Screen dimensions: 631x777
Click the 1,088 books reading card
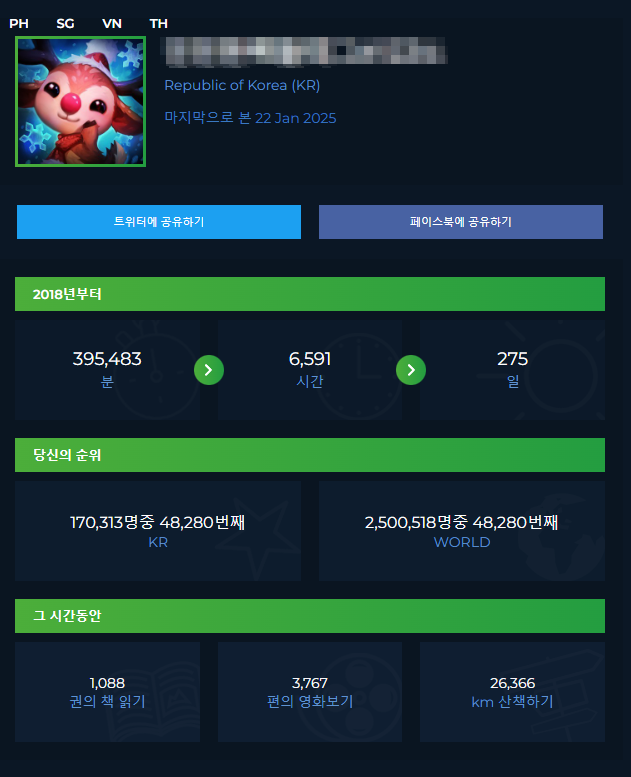click(107, 692)
